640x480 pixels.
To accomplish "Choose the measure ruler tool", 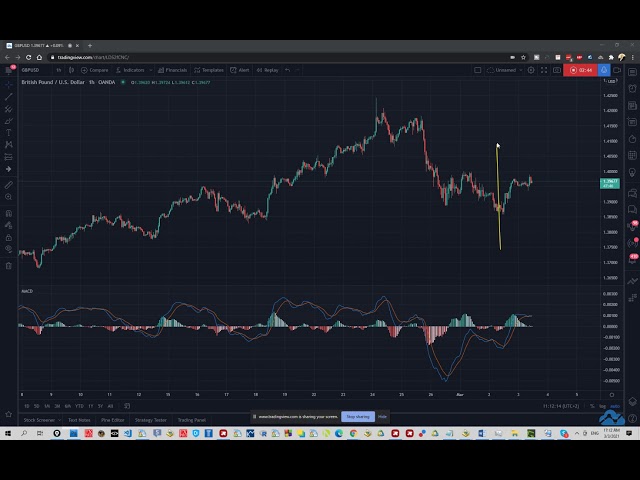I will (9, 185).
